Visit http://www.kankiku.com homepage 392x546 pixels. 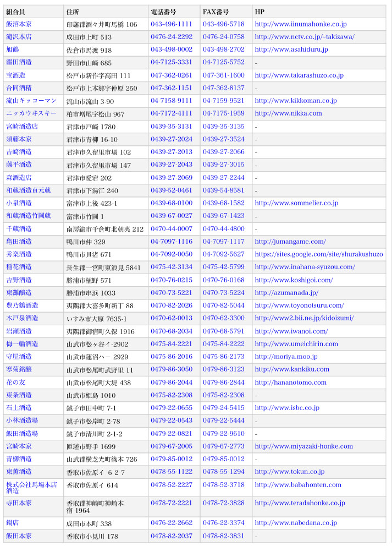(x=292, y=369)
